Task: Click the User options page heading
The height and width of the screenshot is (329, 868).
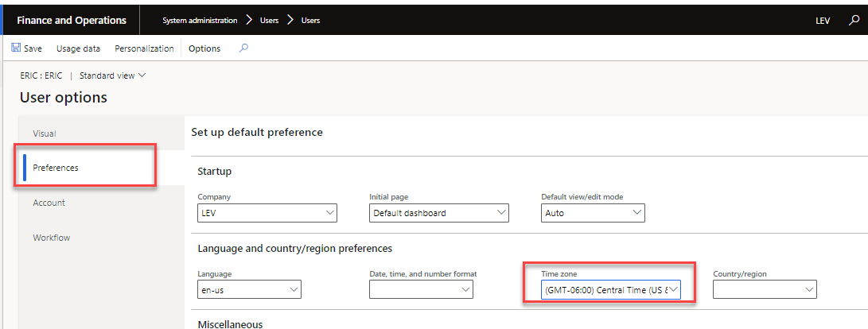Action: point(64,98)
